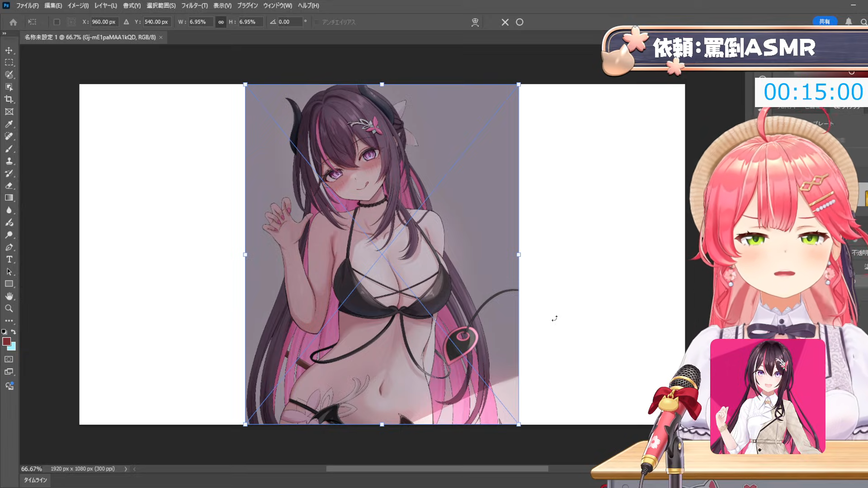Toggle the reference point checkbox

[x=57, y=22]
